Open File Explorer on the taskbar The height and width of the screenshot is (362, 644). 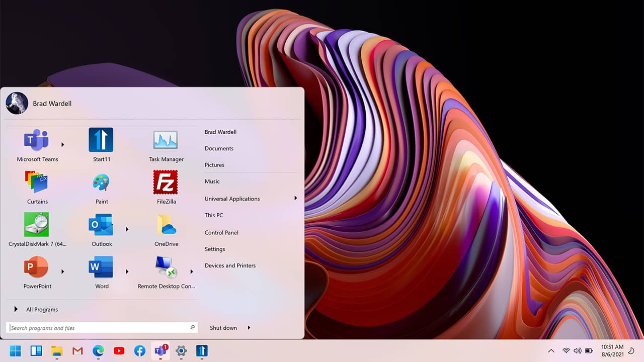click(x=57, y=351)
